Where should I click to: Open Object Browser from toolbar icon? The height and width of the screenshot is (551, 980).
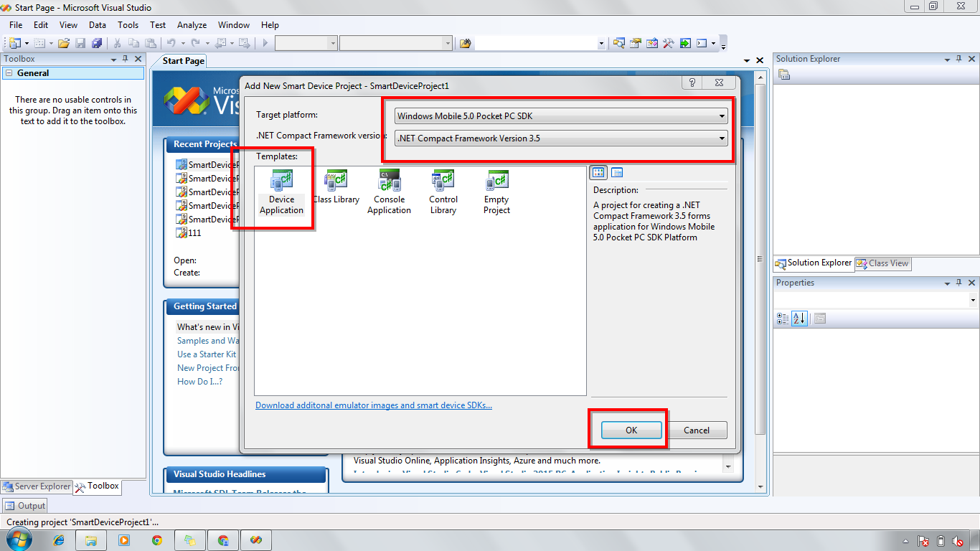pyautogui.click(x=651, y=43)
